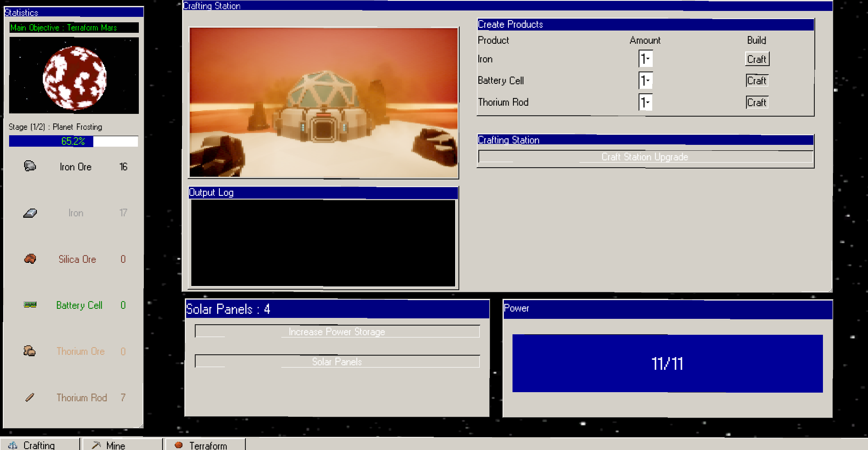Click the 'Thorium Rod' resource label
This screenshot has height=450, width=868.
81,398
